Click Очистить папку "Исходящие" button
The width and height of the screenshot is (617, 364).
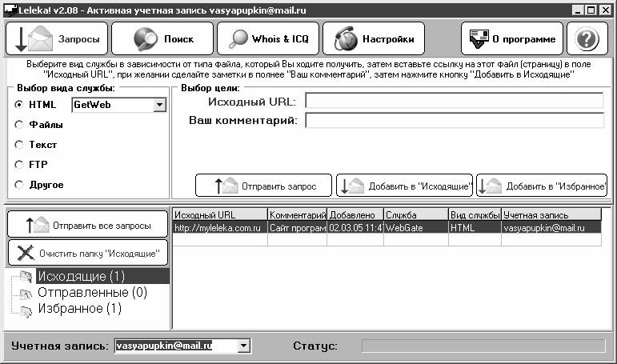88,253
